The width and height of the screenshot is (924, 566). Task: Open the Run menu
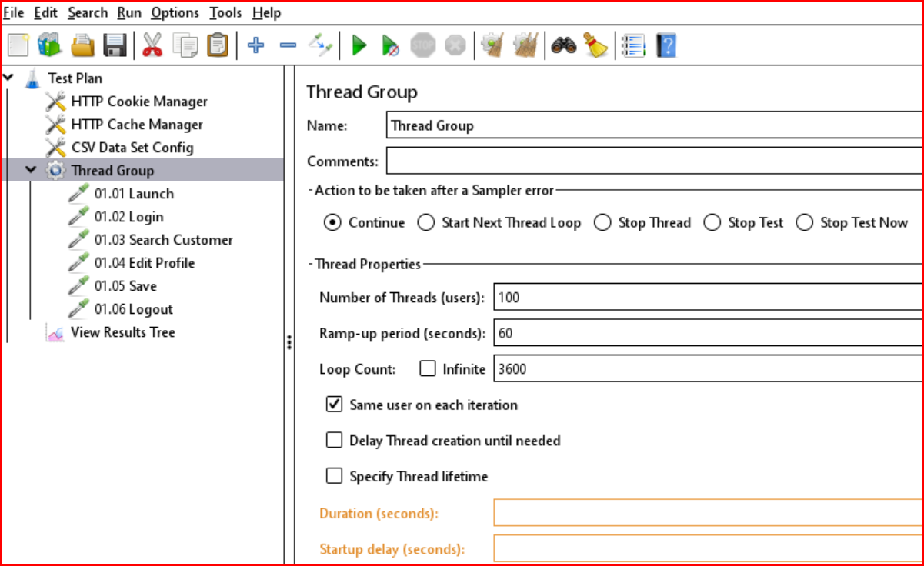click(128, 12)
